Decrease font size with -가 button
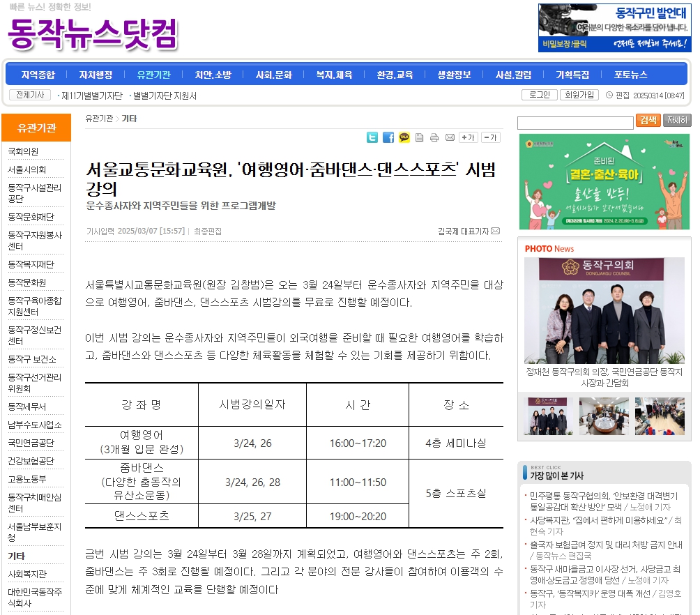The width and height of the screenshot is (700, 615). tap(490, 137)
